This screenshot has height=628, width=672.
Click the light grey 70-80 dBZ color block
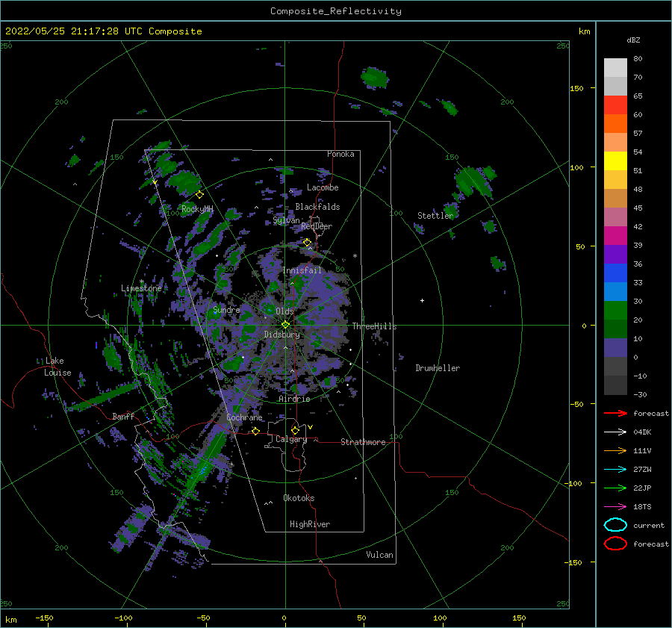(x=615, y=68)
